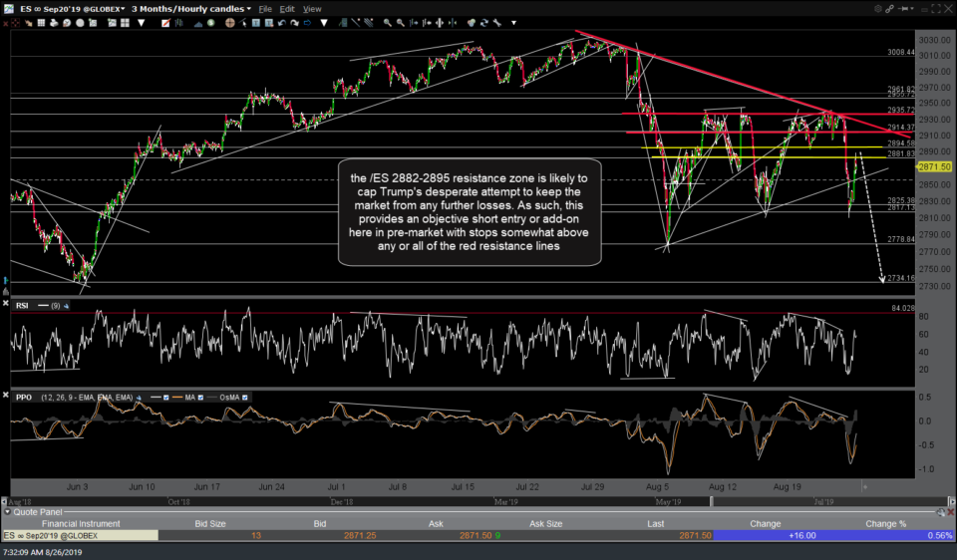Click the 2734.16 price level label
This screenshot has height=560, width=957.
pos(901,278)
